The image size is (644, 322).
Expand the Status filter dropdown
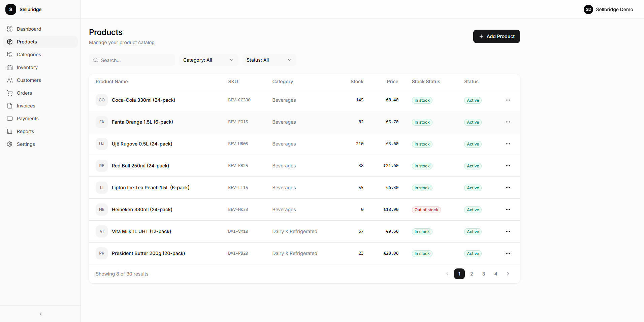(269, 60)
